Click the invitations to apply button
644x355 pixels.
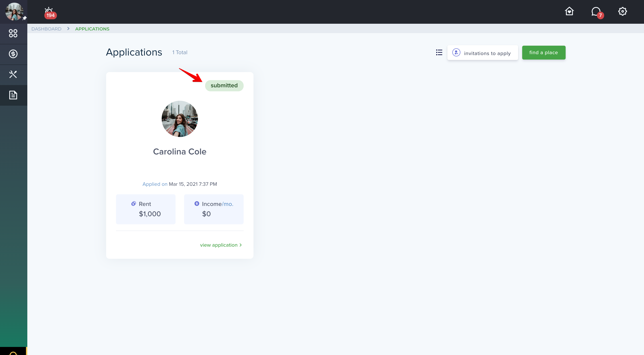(483, 53)
